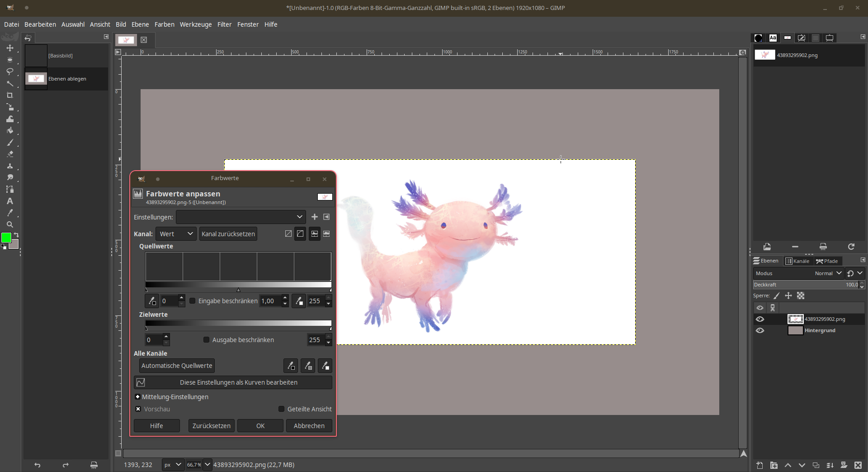Click Automatische Quellwerte button
Image resolution: width=868 pixels, height=472 pixels.
coord(177,366)
